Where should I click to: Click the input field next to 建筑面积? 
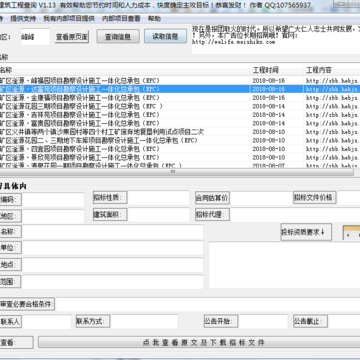click(x=159, y=215)
